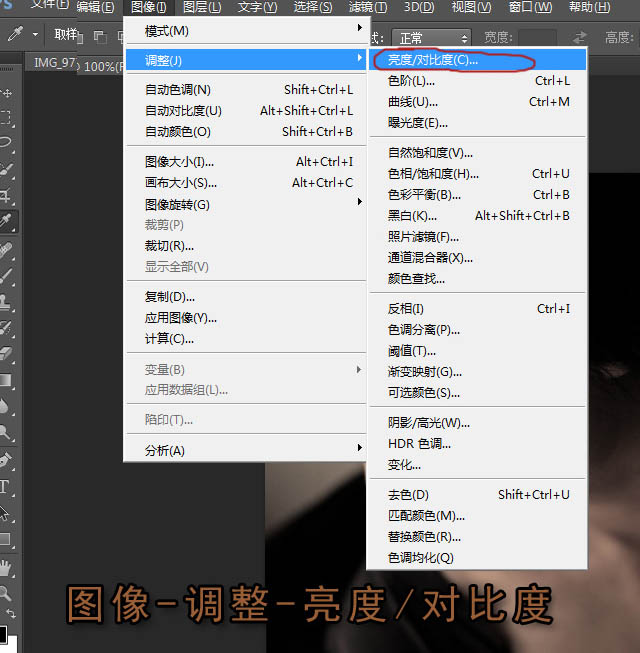Select the Move tool
The image size is (640, 653).
pyautogui.click(x=7, y=93)
